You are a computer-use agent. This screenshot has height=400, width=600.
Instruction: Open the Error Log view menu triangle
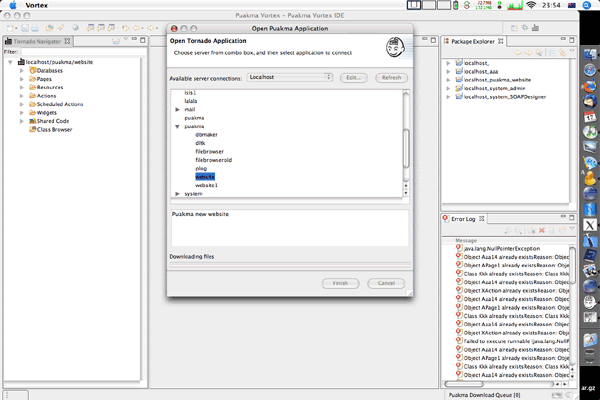tap(572, 229)
